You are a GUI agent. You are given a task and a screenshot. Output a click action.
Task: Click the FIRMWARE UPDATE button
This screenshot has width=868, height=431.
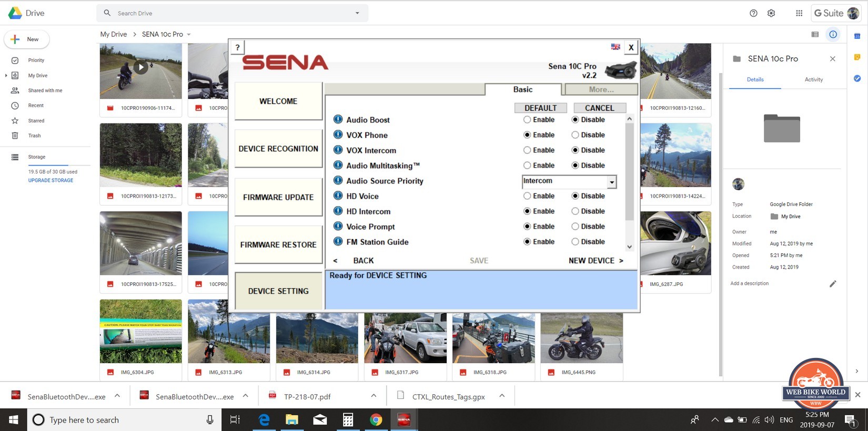pyautogui.click(x=278, y=197)
